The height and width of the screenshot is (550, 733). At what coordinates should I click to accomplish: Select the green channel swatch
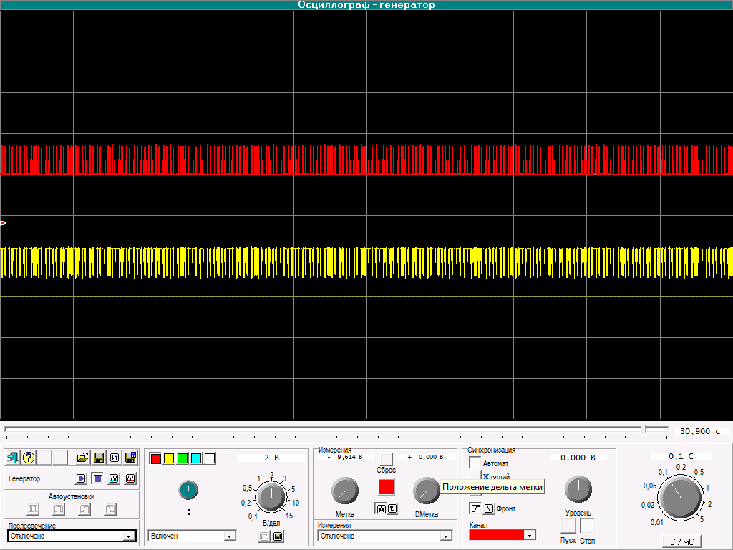tap(183, 458)
